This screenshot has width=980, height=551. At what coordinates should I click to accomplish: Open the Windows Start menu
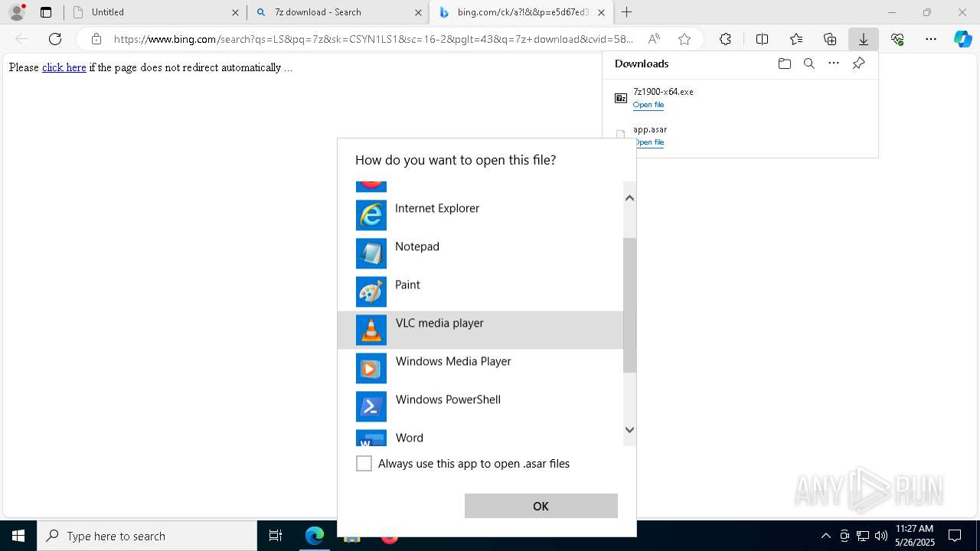(x=18, y=536)
